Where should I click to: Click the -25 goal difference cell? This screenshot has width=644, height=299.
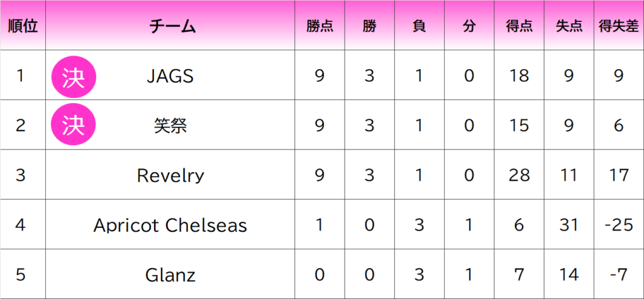[x=618, y=225]
